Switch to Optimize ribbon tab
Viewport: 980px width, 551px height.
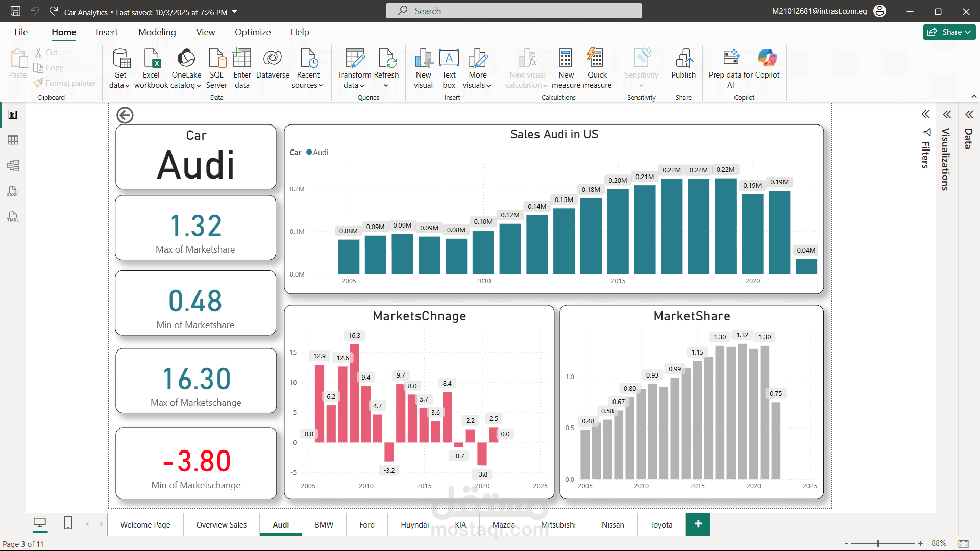click(253, 32)
